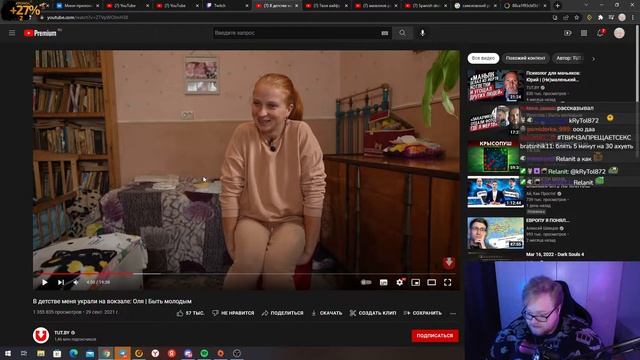640x360 pixels.
Task: Click the video title 'В детстве меня украли на вокзале'
Action: [x=112, y=301]
